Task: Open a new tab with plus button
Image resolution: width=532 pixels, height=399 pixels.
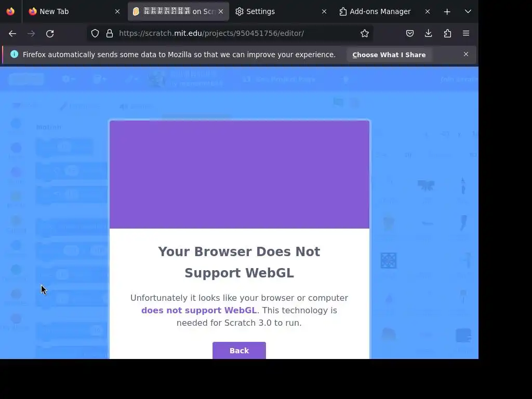Action: [x=447, y=11]
